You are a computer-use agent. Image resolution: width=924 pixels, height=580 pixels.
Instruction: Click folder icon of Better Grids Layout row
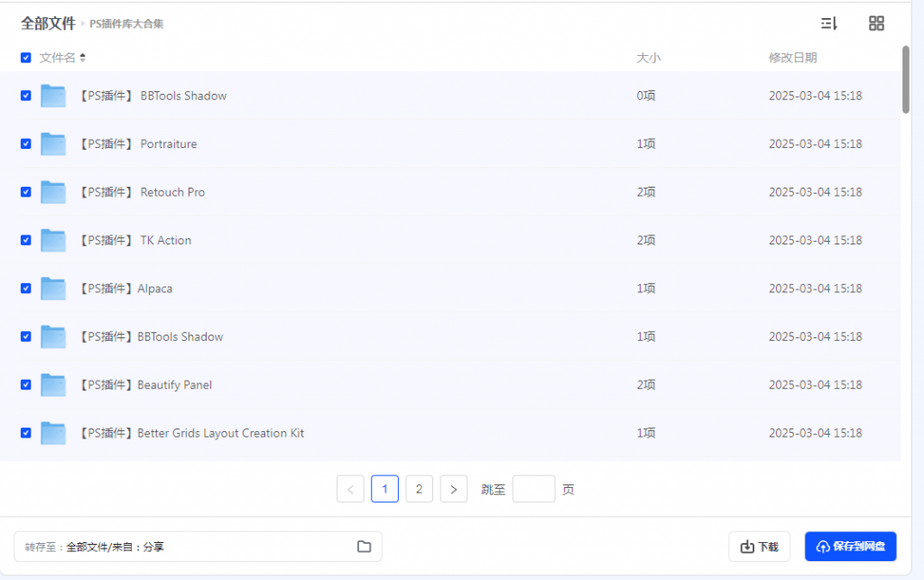coord(53,433)
